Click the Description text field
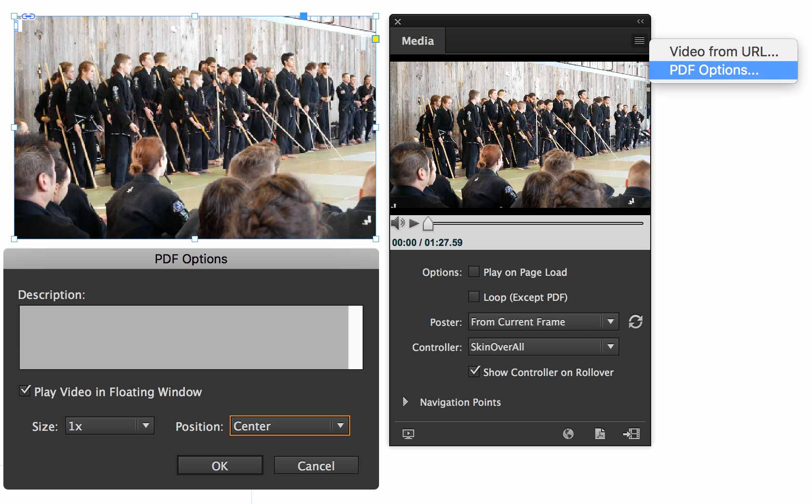The height and width of the screenshot is (504, 812). point(184,337)
